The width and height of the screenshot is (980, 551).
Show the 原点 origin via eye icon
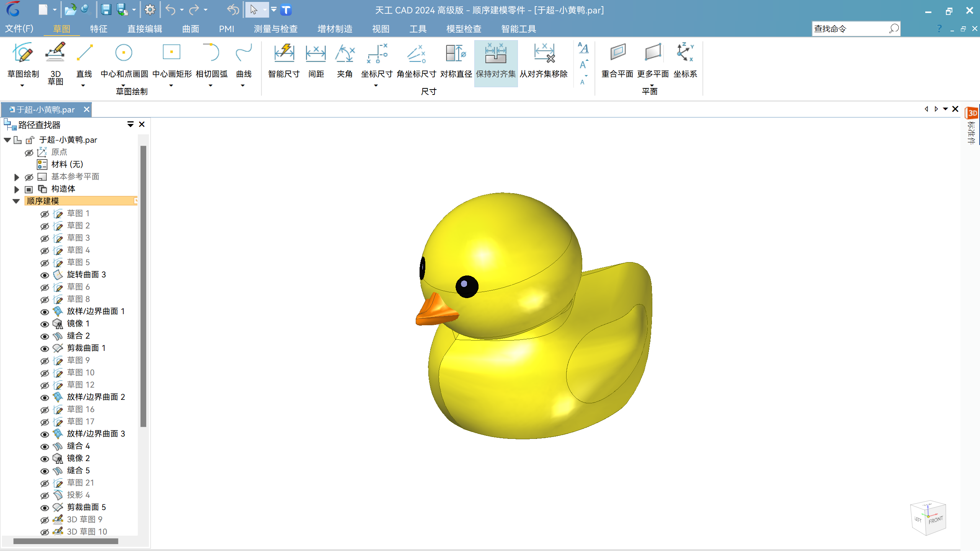[x=29, y=153]
